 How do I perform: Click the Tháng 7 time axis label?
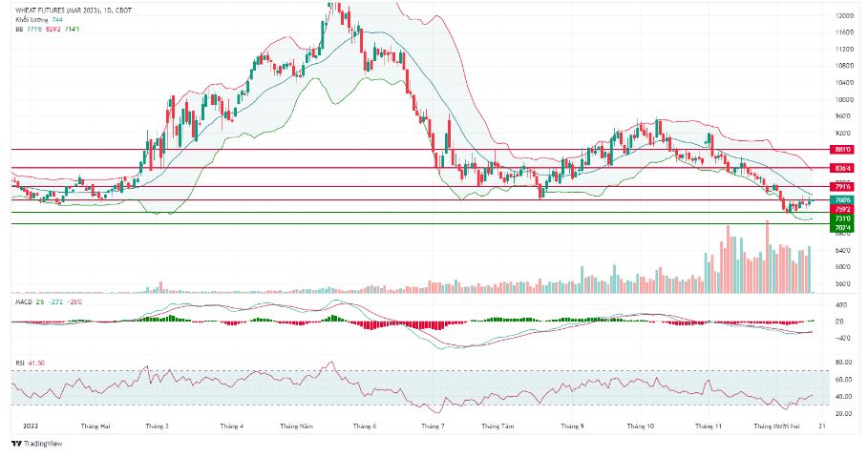coord(433,426)
